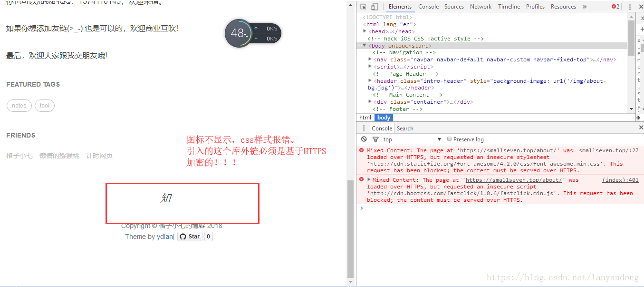The width and height of the screenshot is (644, 287).
Task: Click the network speed floating widget 48%
Action: click(x=253, y=33)
